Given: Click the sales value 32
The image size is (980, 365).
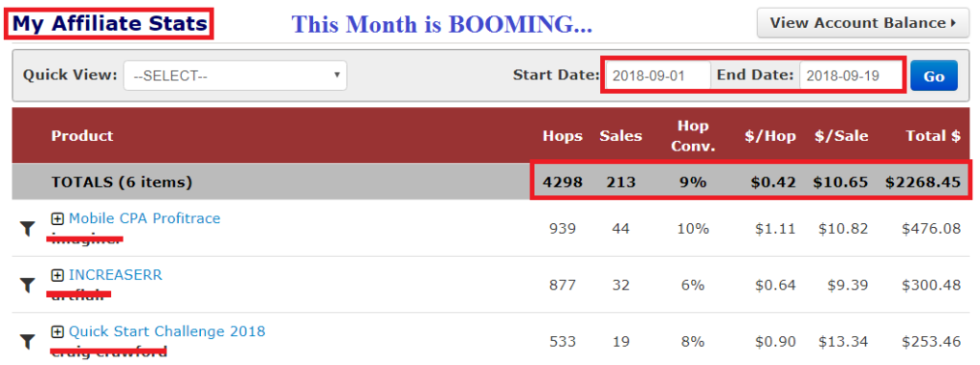Looking at the screenshot, I should point(620,285).
